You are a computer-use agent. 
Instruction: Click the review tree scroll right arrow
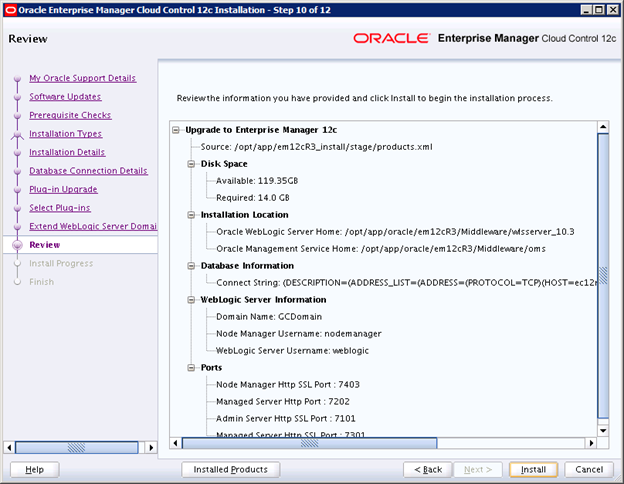tap(591, 443)
